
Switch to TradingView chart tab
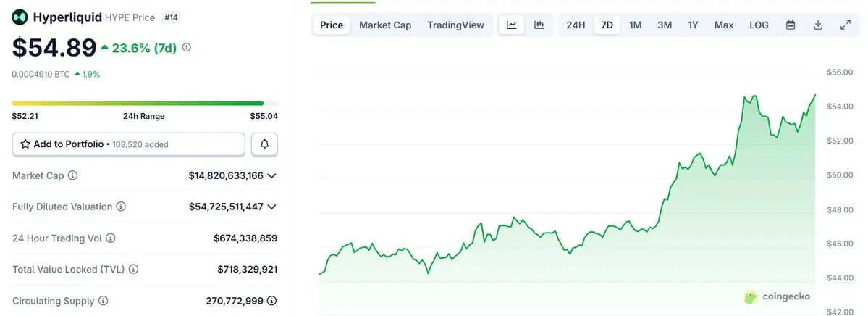tap(455, 25)
